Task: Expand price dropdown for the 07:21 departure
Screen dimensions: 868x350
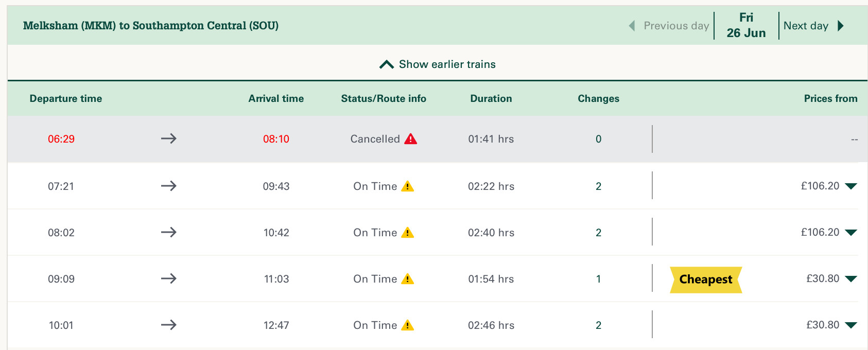Action: click(x=851, y=186)
